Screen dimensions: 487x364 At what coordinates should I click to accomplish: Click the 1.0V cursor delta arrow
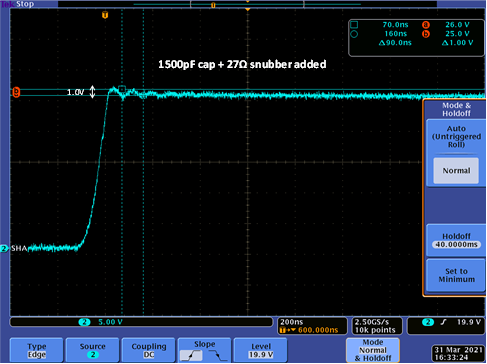[x=92, y=92]
